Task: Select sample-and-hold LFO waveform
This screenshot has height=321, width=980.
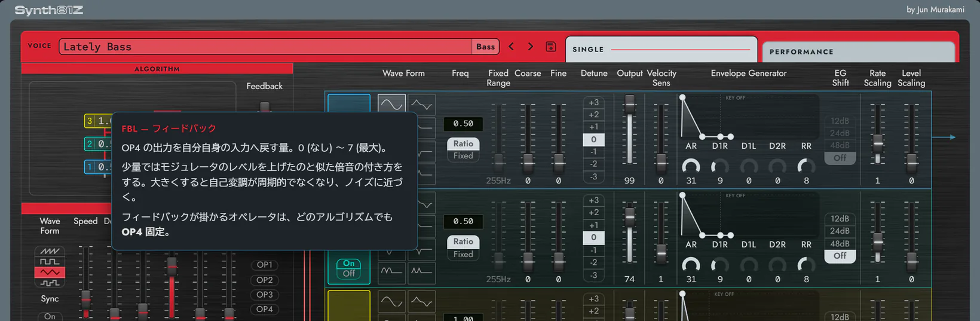Action: [50, 283]
